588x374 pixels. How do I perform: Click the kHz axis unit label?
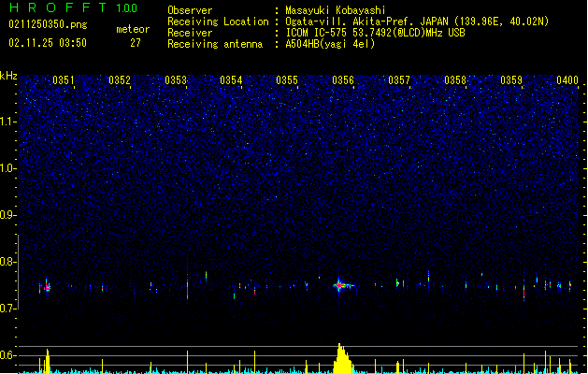point(8,76)
